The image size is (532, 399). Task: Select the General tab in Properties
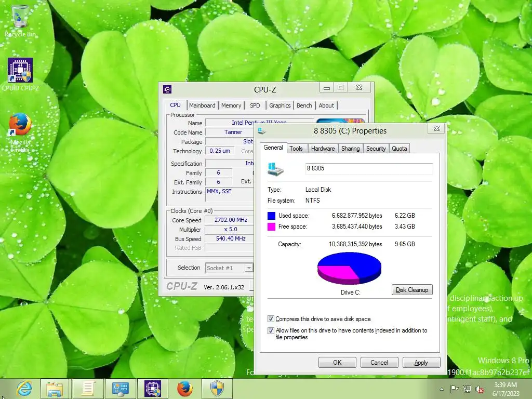(273, 148)
